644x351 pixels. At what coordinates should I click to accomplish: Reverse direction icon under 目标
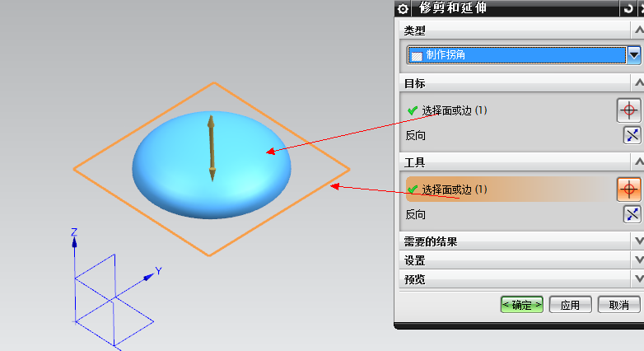pos(632,135)
